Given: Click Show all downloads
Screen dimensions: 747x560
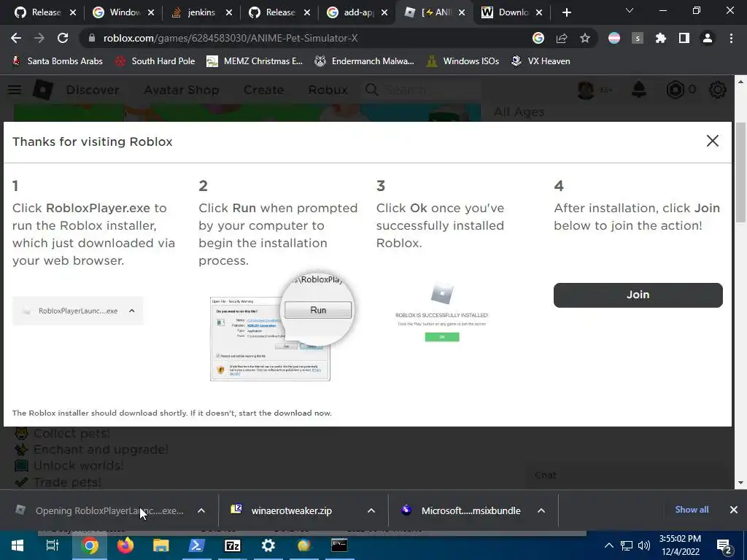Looking at the screenshot, I should [692, 510].
